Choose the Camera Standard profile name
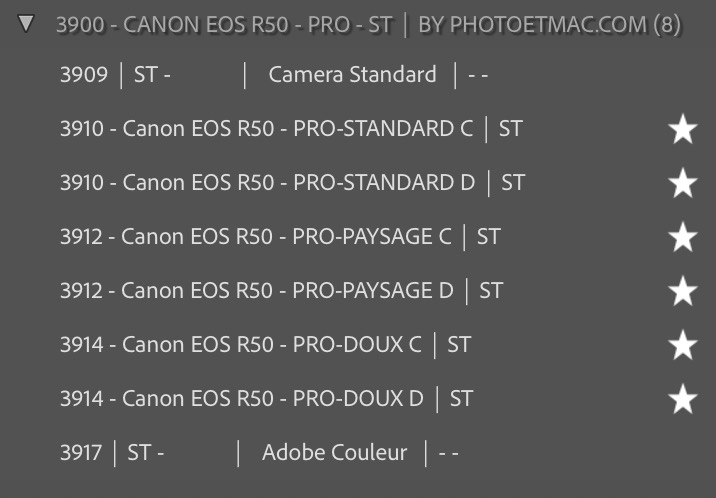 coord(352,75)
